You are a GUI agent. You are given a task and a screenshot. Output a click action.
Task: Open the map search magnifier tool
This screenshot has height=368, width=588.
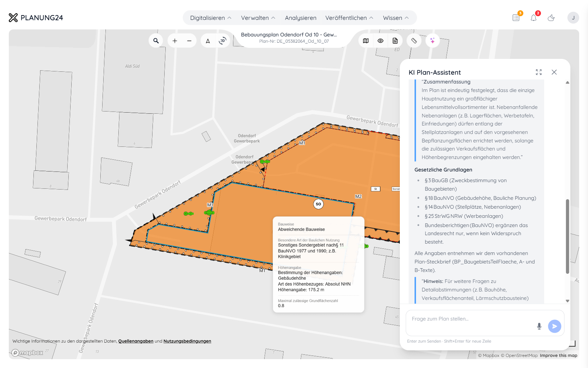click(x=156, y=41)
